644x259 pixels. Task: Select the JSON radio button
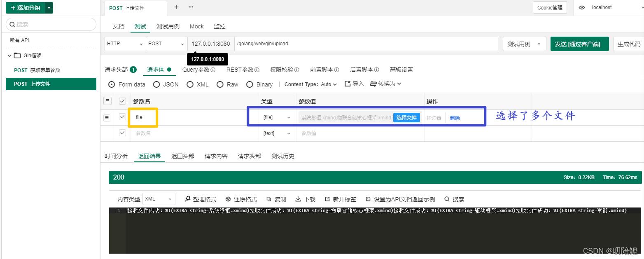[x=156, y=84]
